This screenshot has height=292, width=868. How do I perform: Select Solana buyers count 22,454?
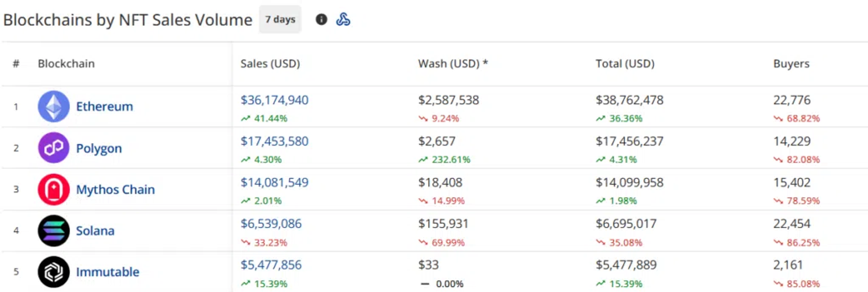pyautogui.click(x=792, y=223)
